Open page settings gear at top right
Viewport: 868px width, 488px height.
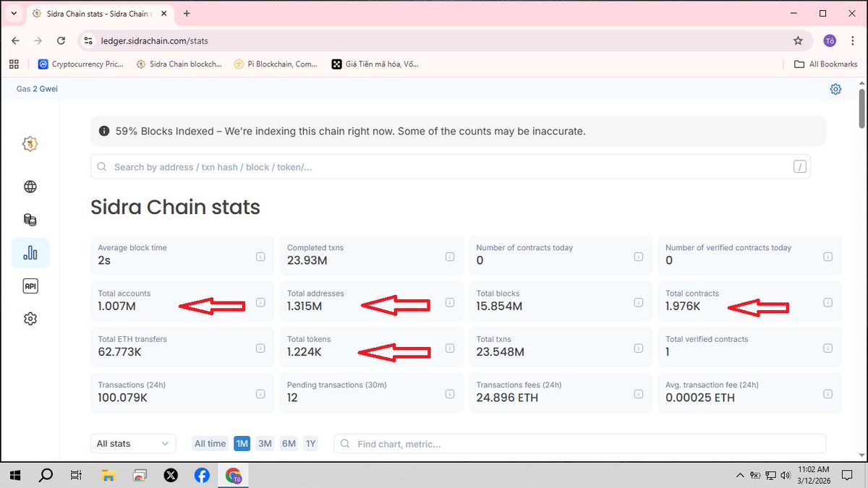point(835,89)
